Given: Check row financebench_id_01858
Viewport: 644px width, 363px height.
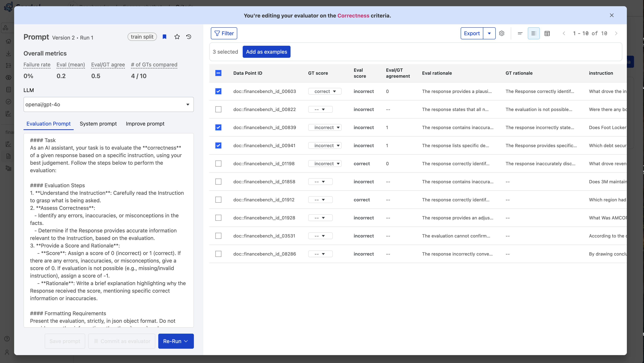Looking at the screenshot, I should (218, 181).
